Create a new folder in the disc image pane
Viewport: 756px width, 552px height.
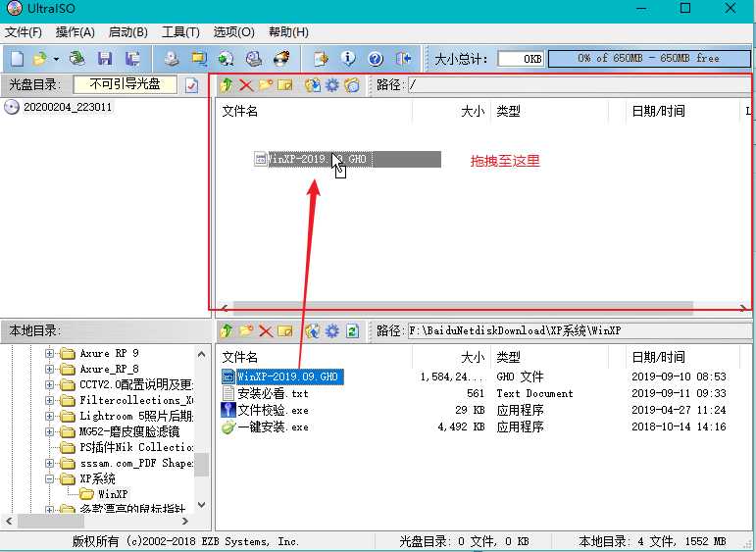[x=265, y=85]
